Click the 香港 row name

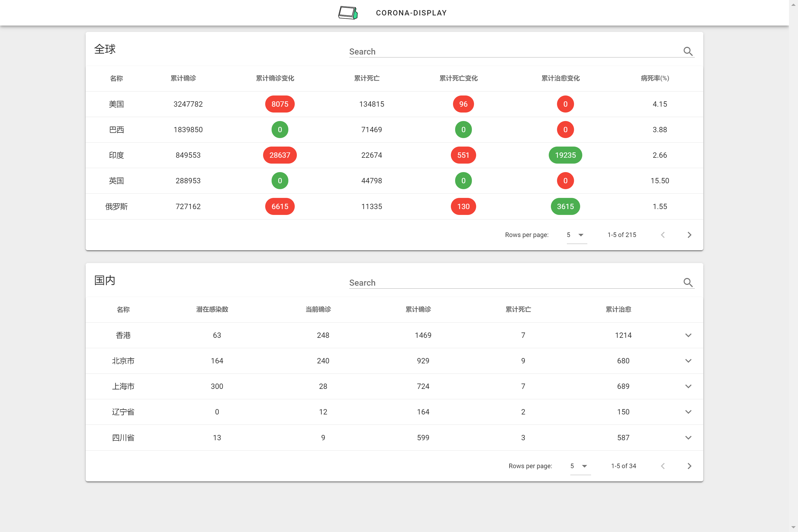click(x=123, y=335)
